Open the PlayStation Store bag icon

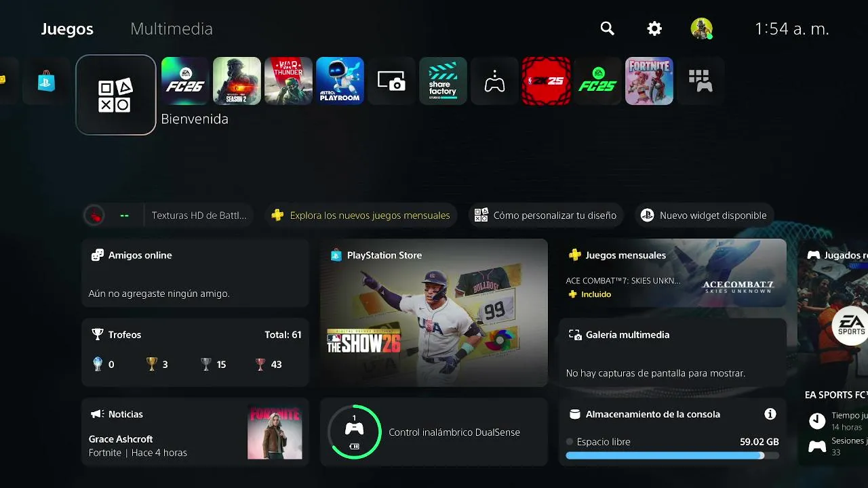pyautogui.click(x=47, y=81)
